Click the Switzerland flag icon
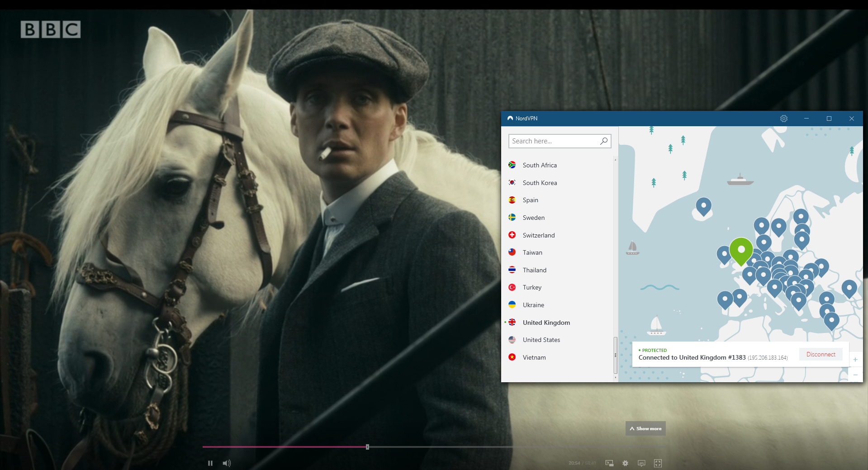Image resolution: width=868 pixels, height=470 pixels. tap(512, 235)
